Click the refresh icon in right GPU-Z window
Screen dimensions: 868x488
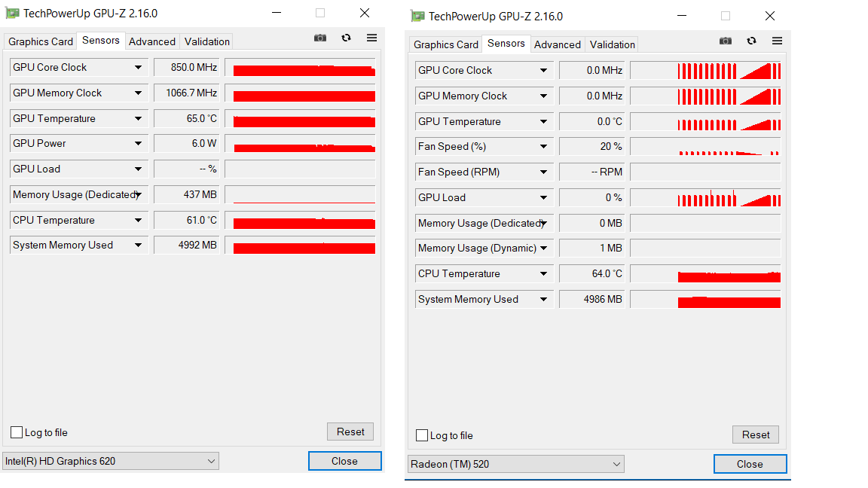pyautogui.click(x=751, y=41)
